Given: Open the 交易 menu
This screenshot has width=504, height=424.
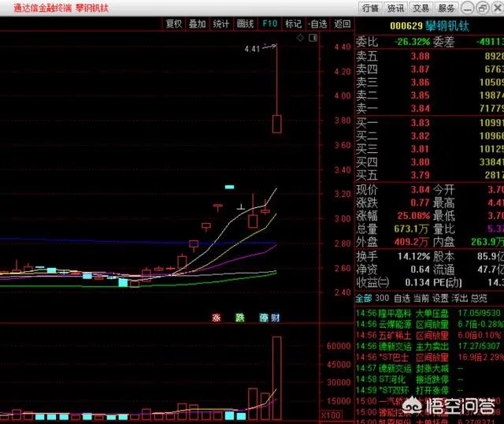Looking at the screenshot, I should click(421, 8).
